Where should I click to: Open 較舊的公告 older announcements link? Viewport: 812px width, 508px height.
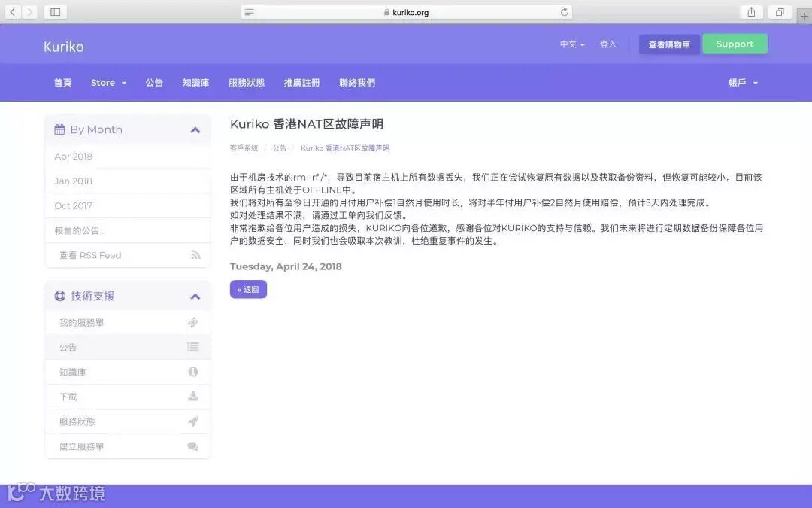pos(128,231)
